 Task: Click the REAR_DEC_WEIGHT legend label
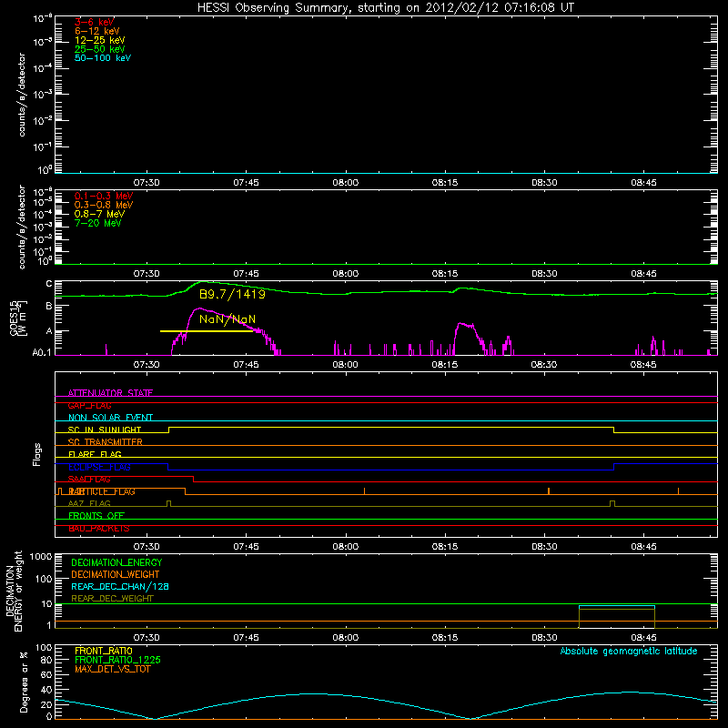pyautogui.click(x=112, y=599)
